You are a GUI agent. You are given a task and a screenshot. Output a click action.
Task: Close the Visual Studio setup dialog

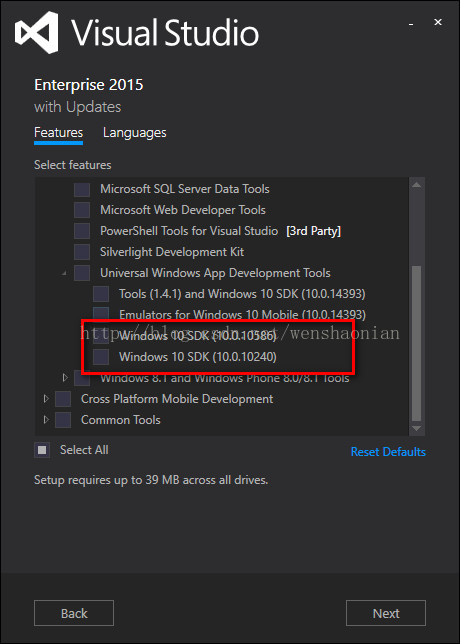point(438,22)
